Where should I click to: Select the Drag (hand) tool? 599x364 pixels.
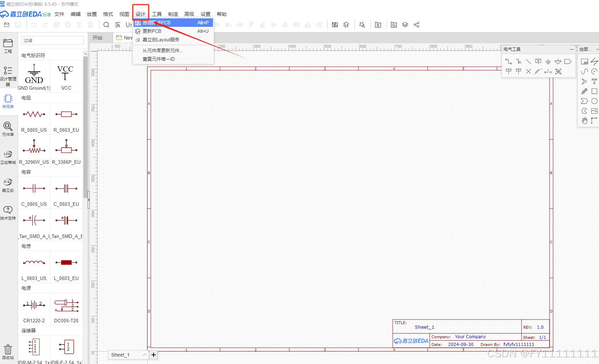pos(585,121)
